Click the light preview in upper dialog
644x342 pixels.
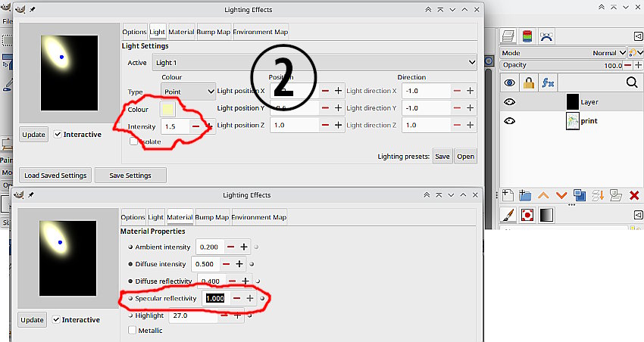pyautogui.click(x=70, y=73)
